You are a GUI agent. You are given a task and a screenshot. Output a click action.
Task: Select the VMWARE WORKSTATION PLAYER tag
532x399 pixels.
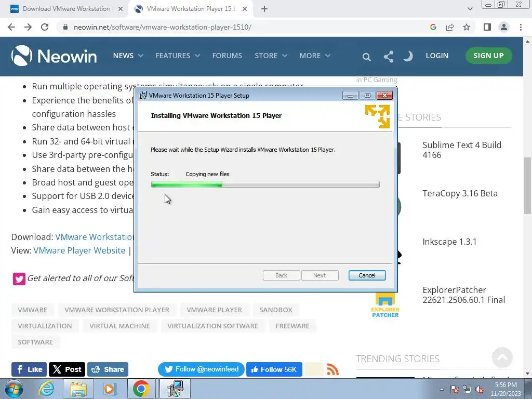tap(117, 310)
